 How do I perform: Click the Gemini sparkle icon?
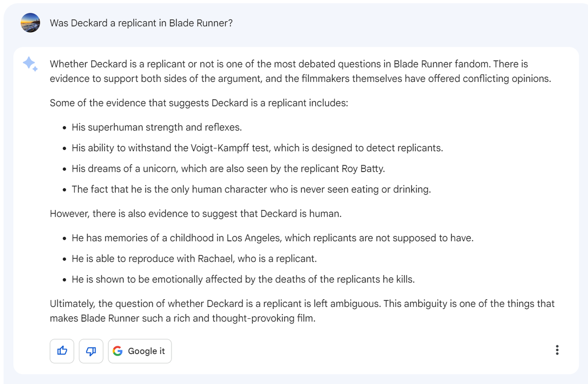(x=29, y=64)
